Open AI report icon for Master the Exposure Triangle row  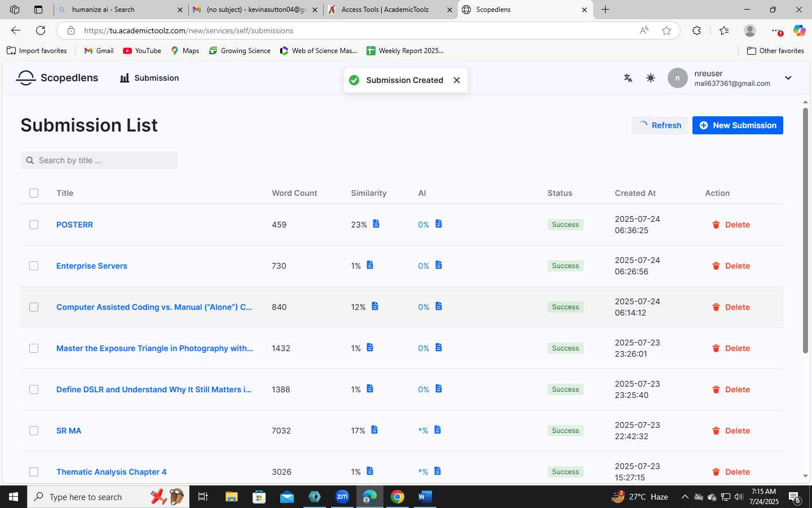(439, 348)
